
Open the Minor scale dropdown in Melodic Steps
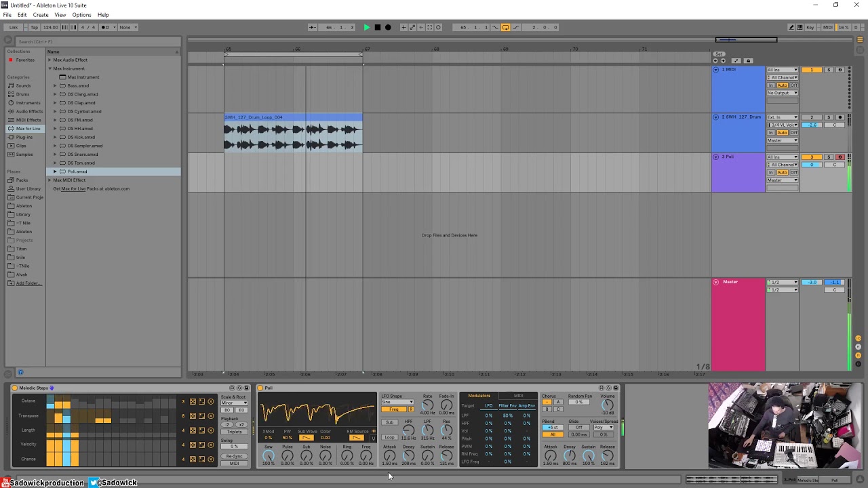(234, 403)
